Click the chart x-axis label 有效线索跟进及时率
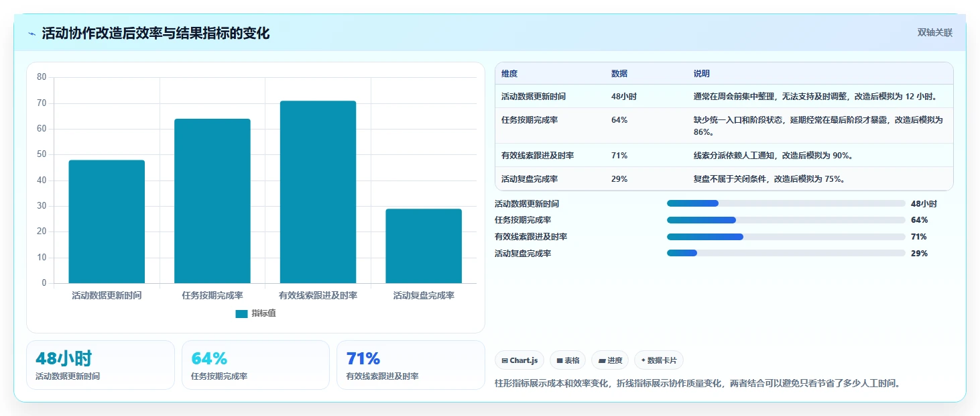980x416 pixels. (x=318, y=295)
